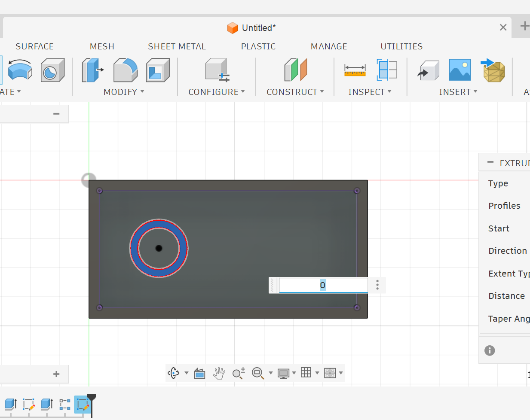The height and width of the screenshot is (420, 530).
Task: Click the Offset Plane construct icon
Action: tap(296, 70)
